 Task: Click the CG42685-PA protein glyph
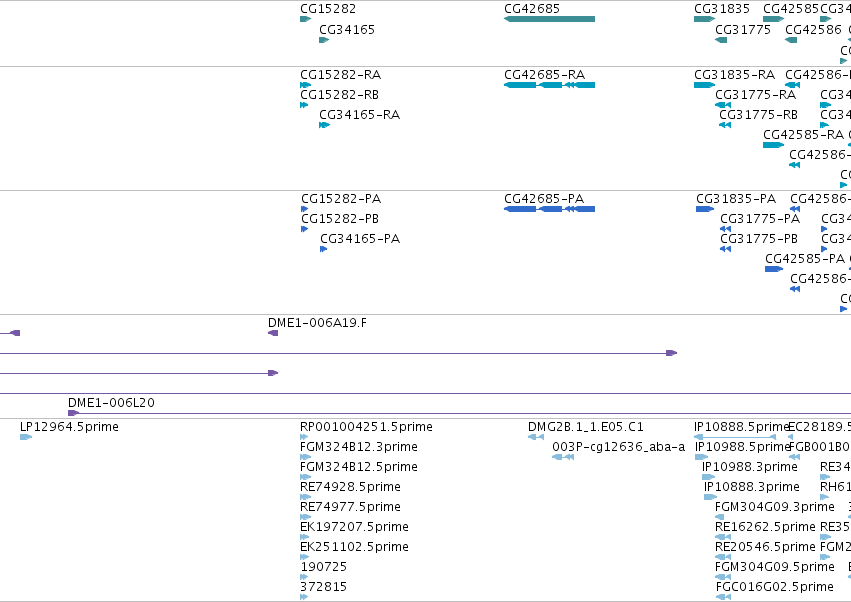[549, 209]
